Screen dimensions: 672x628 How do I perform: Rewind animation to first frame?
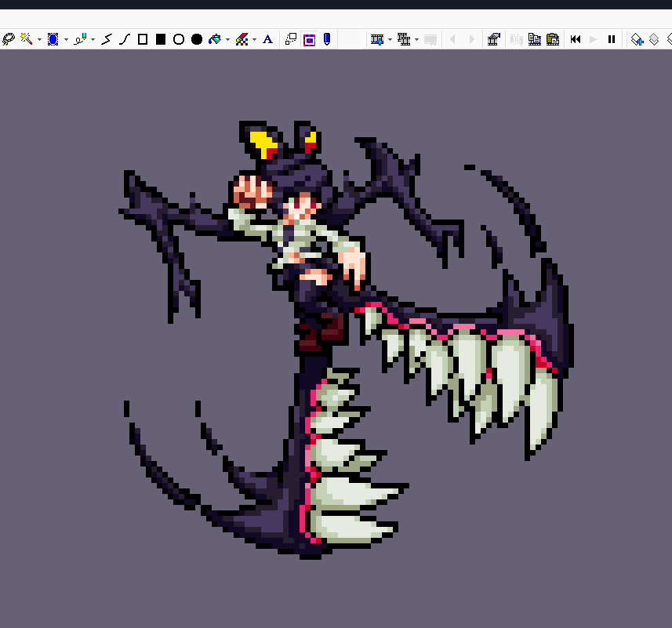pos(576,39)
